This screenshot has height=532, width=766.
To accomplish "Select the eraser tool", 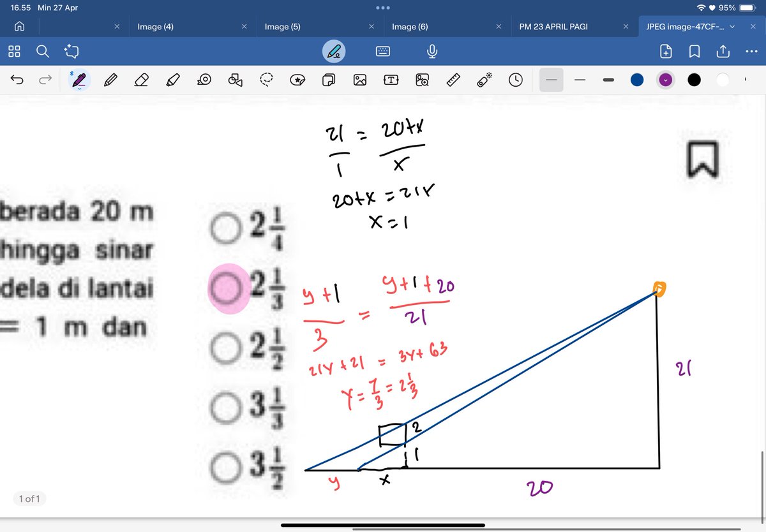I will click(142, 80).
